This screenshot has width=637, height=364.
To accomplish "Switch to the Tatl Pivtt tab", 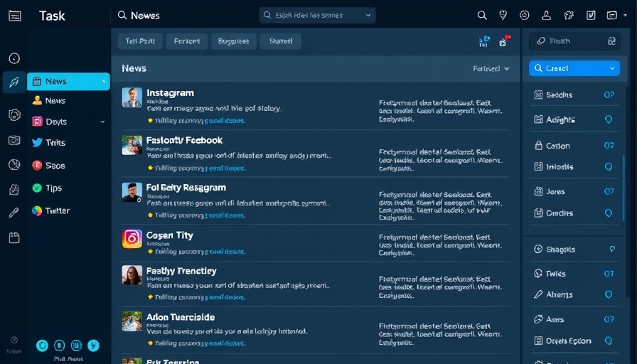I will (140, 41).
